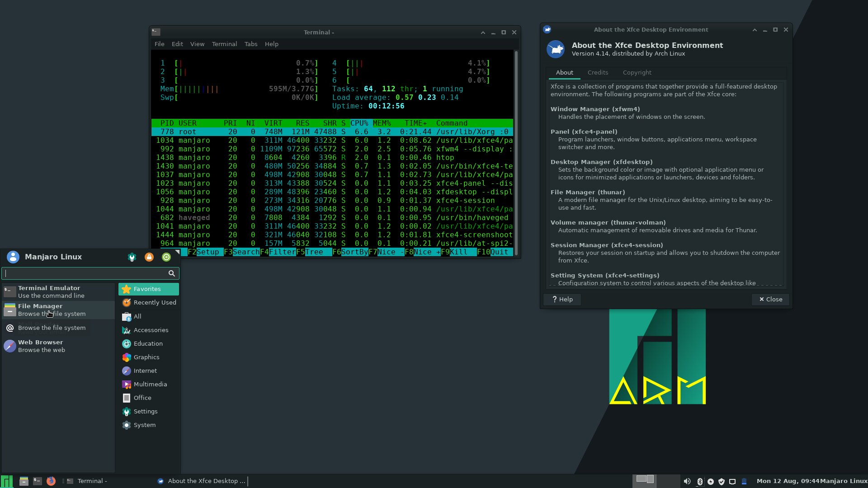Screen dimensions: 868x488
Task: Launch Web Browser from favorites
Action: (x=58, y=346)
